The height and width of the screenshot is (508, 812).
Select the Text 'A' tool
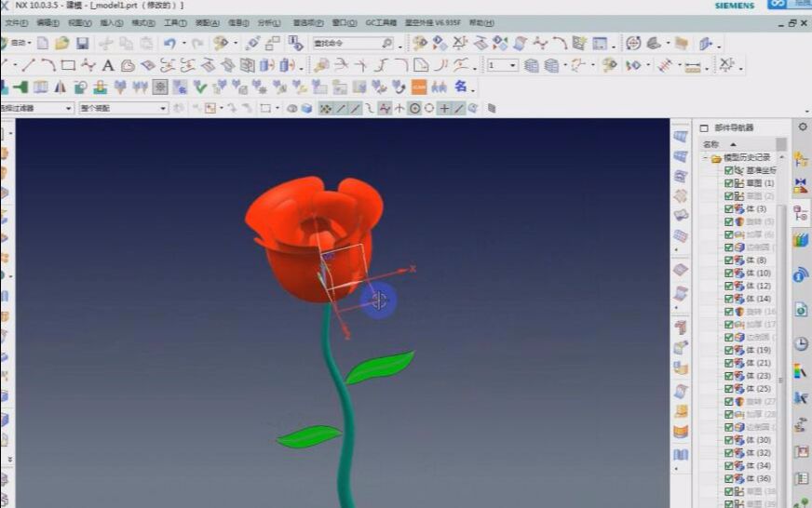tap(108, 65)
